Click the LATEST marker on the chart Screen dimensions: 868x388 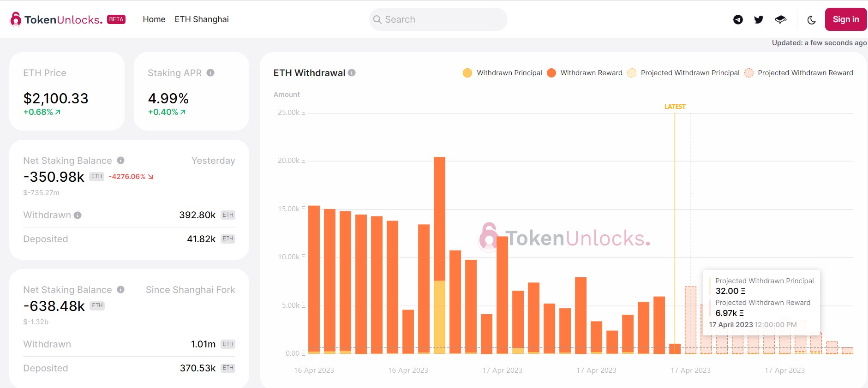pos(674,106)
